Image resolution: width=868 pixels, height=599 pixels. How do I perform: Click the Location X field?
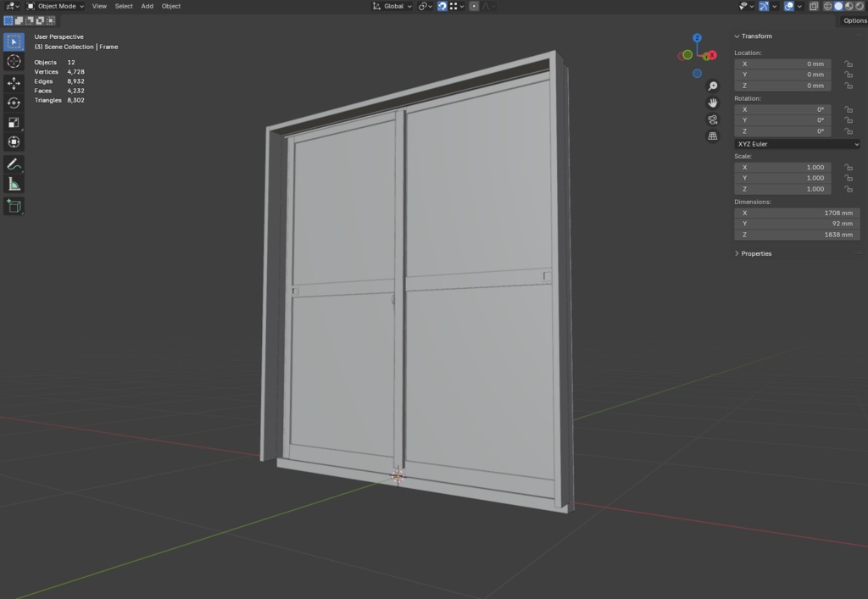point(782,64)
